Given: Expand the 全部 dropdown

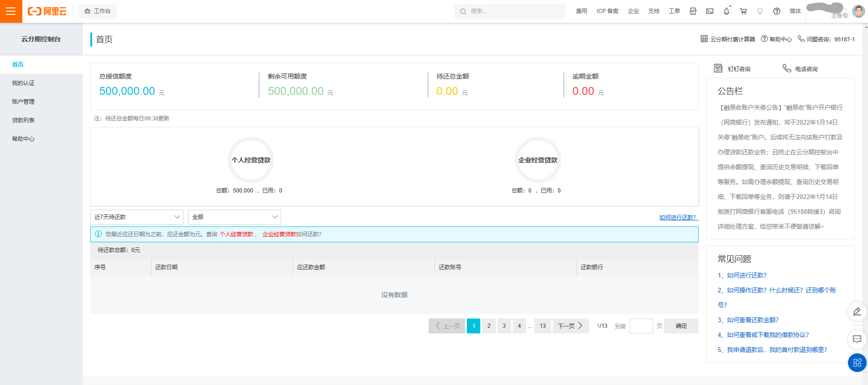Looking at the screenshot, I should click(235, 217).
